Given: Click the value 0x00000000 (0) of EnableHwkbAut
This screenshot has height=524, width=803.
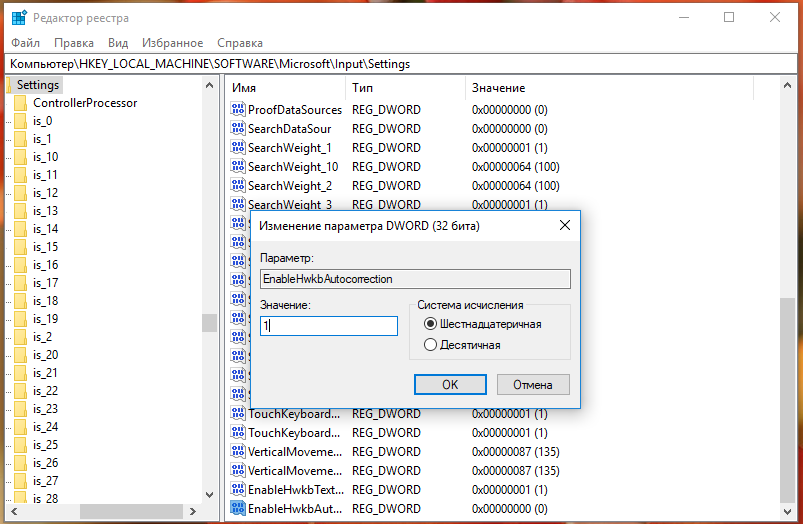Looking at the screenshot, I should (x=510, y=509).
